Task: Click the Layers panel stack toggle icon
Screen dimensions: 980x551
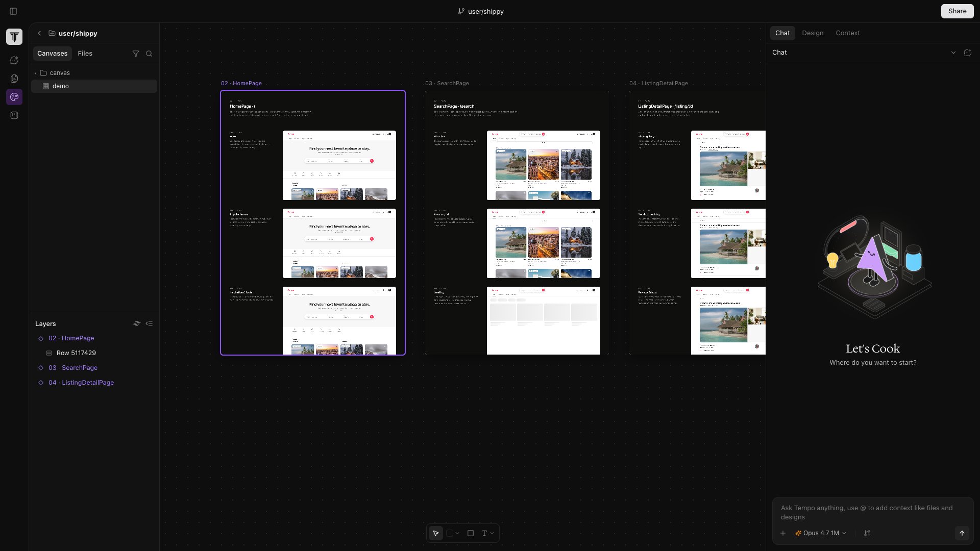Action: (137, 323)
